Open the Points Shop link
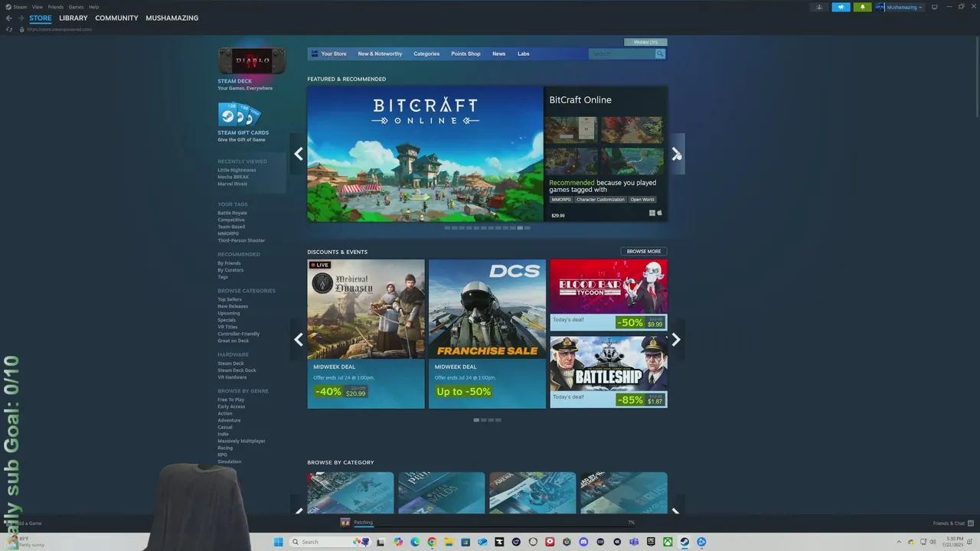This screenshot has height=551, width=980. pos(465,54)
